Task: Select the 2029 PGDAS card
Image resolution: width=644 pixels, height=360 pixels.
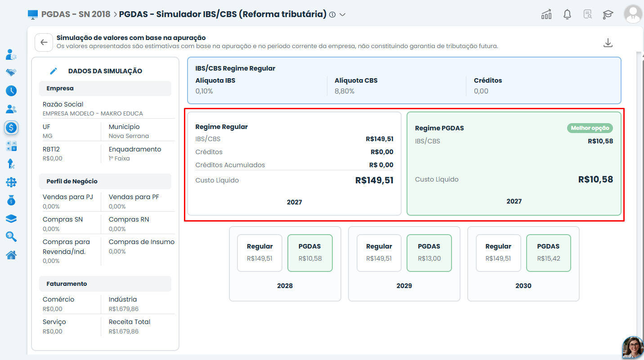Action: [x=429, y=253]
